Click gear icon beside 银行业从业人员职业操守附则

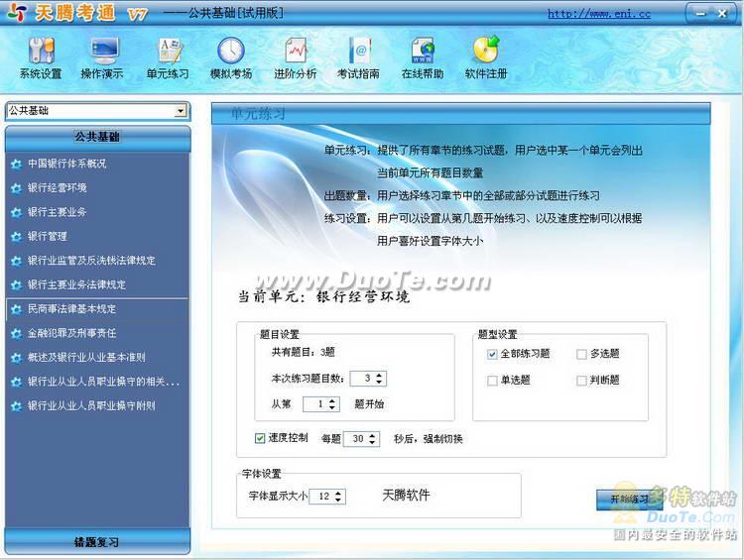(x=16, y=406)
